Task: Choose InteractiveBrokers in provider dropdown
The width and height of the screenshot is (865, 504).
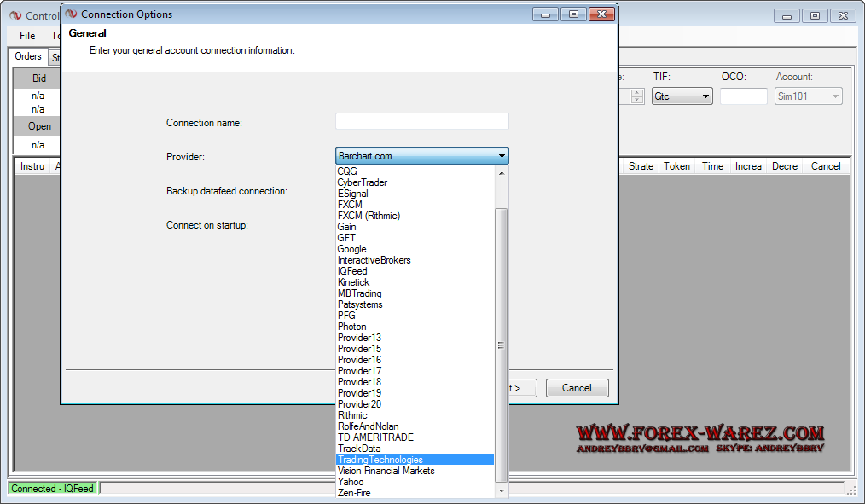Action: (374, 260)
